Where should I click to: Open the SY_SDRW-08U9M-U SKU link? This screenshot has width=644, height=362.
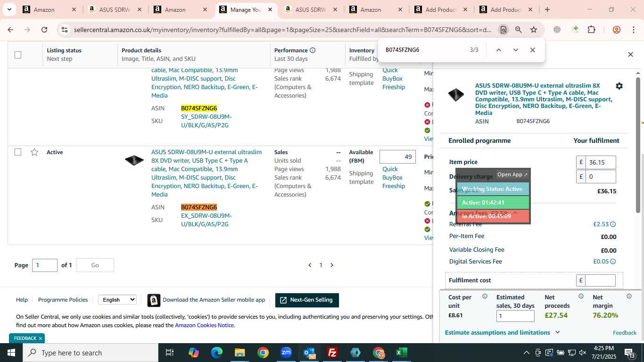[x=206, y=121]
